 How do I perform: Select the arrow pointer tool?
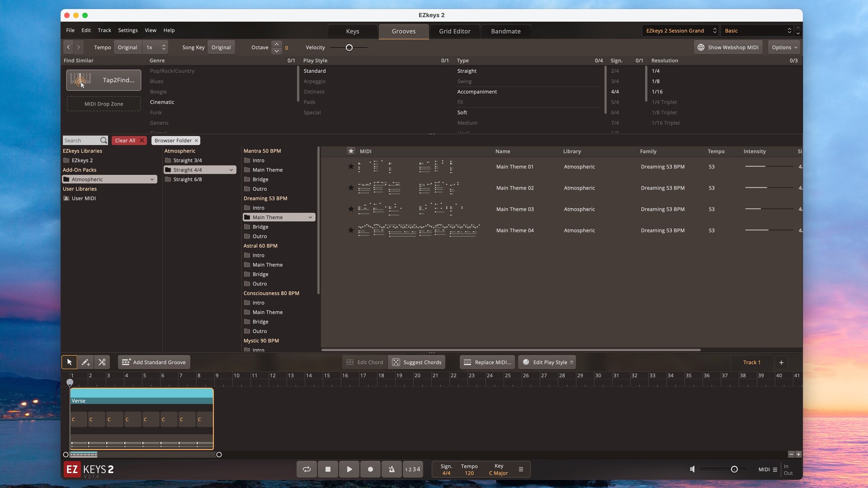pos(69,362)
